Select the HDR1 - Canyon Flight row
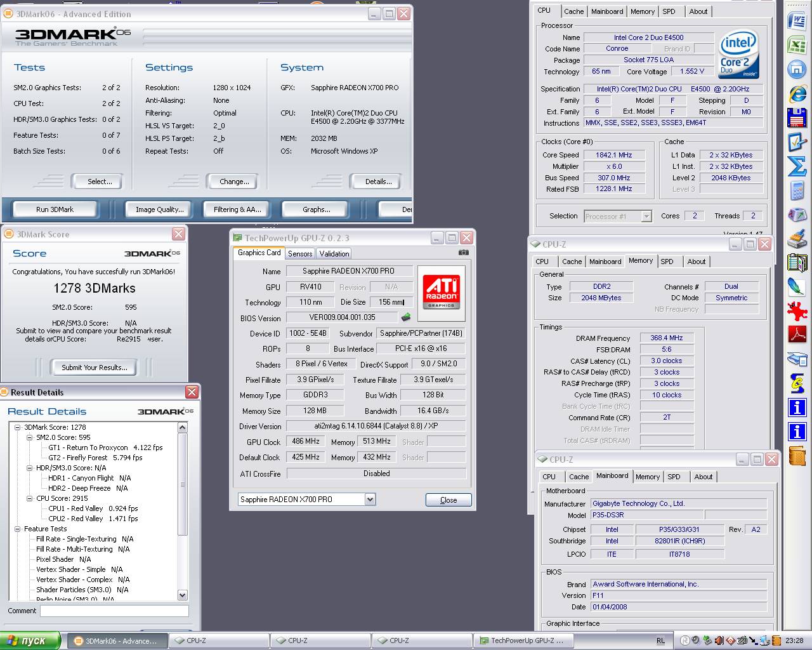 (x=89, y=478)
